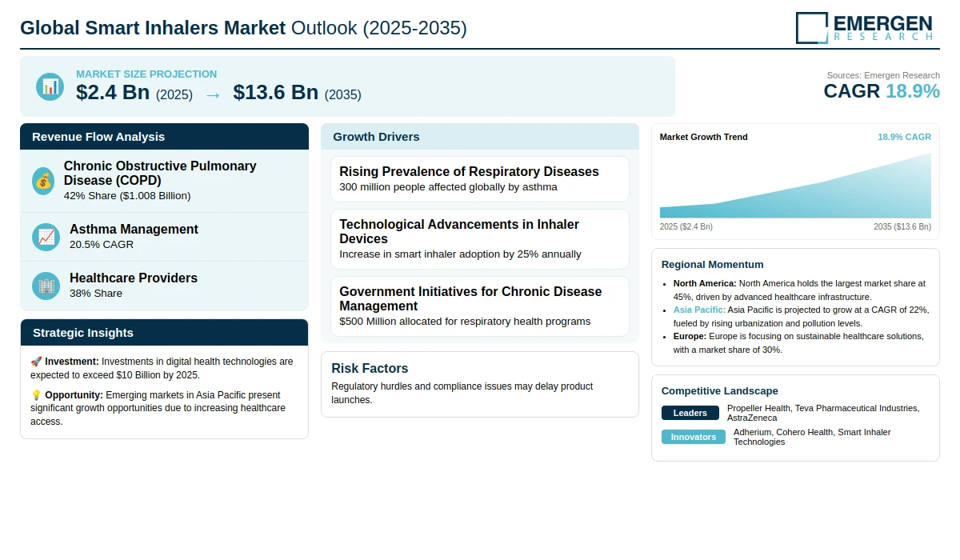Click the Risk Factors heading
Viewport: 960px width, 560px height.
point(370,369)
